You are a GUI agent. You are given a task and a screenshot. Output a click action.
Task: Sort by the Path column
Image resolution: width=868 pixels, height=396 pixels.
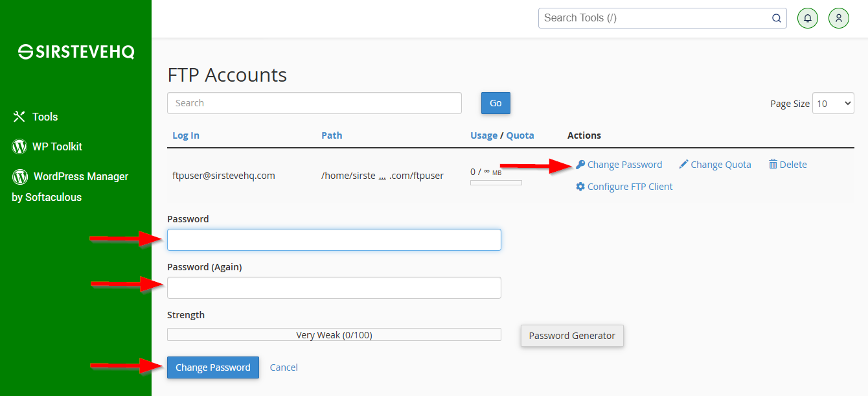[332, 135]
